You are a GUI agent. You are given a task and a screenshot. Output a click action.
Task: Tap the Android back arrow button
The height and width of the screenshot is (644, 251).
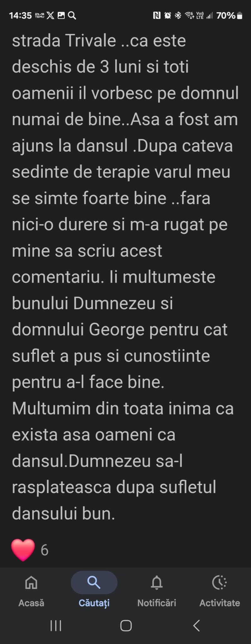(197, 626)
